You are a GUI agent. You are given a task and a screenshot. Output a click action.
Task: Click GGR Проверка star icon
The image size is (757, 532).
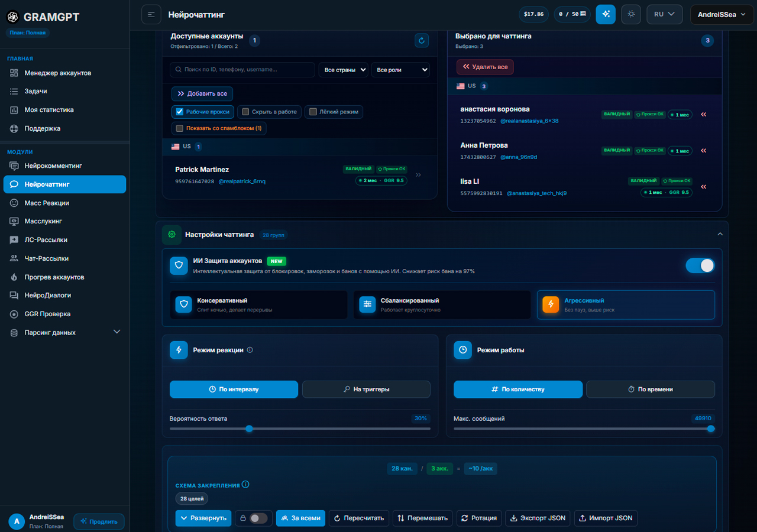[14, 314]
